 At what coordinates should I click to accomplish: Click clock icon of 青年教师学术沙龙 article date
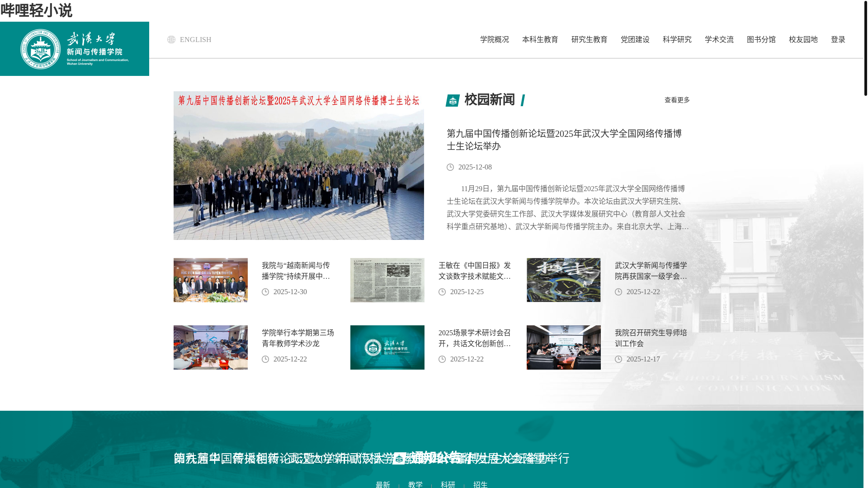(265, 359)
